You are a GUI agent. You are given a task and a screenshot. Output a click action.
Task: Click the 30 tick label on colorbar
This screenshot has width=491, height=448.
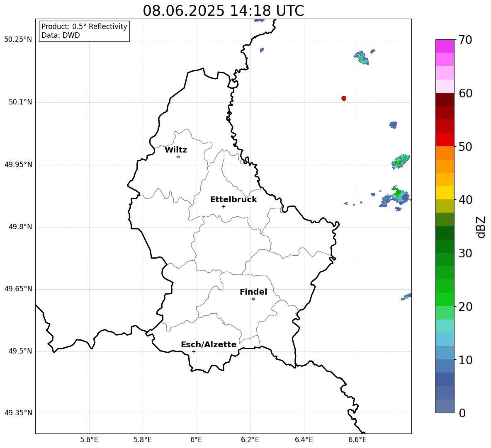(x=465, y=253)
